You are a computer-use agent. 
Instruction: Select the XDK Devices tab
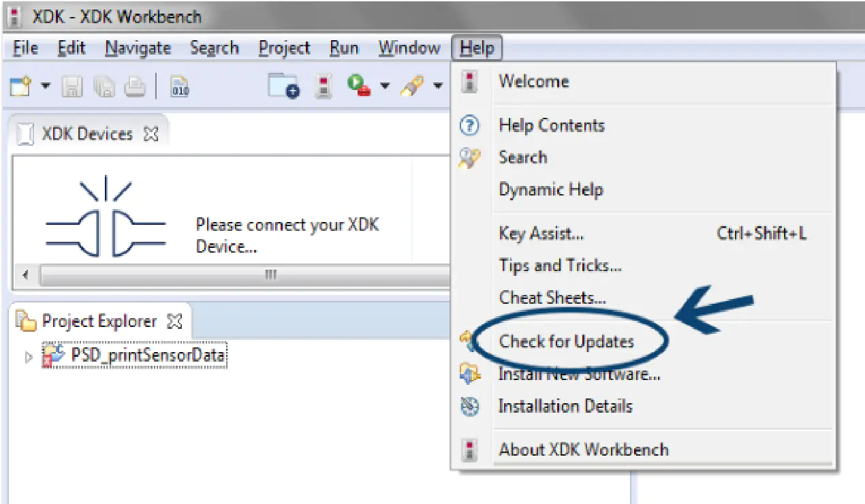[87, 133]
